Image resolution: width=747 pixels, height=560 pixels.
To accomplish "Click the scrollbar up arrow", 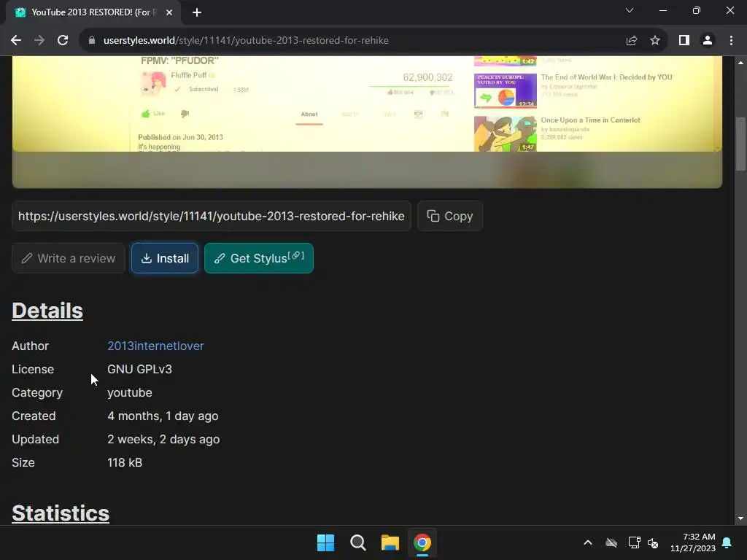I will (x=740, y=63).
